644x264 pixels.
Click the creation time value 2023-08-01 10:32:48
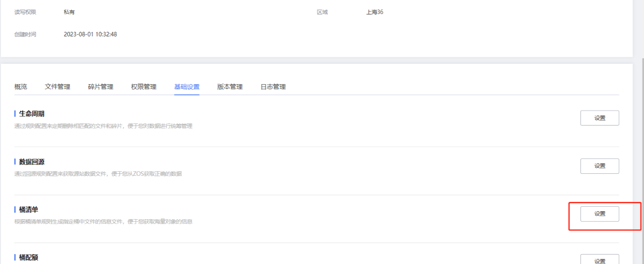point(90,34)
